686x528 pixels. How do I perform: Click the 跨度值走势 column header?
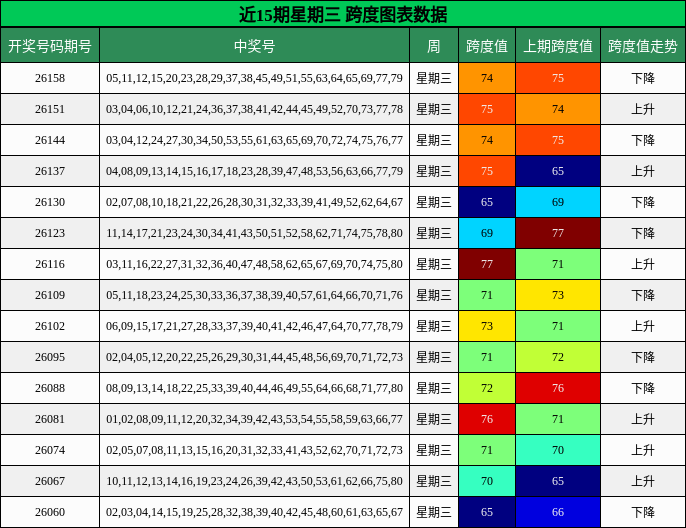[643, 46]
